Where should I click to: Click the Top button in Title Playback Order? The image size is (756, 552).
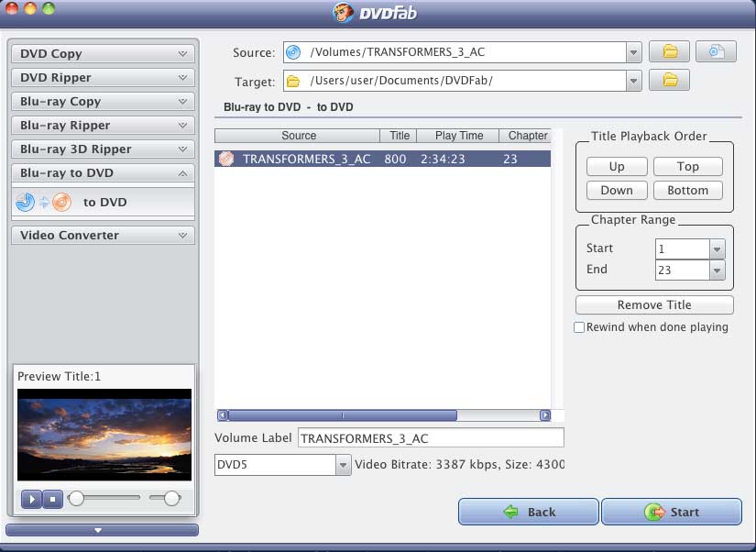point(687,167)
